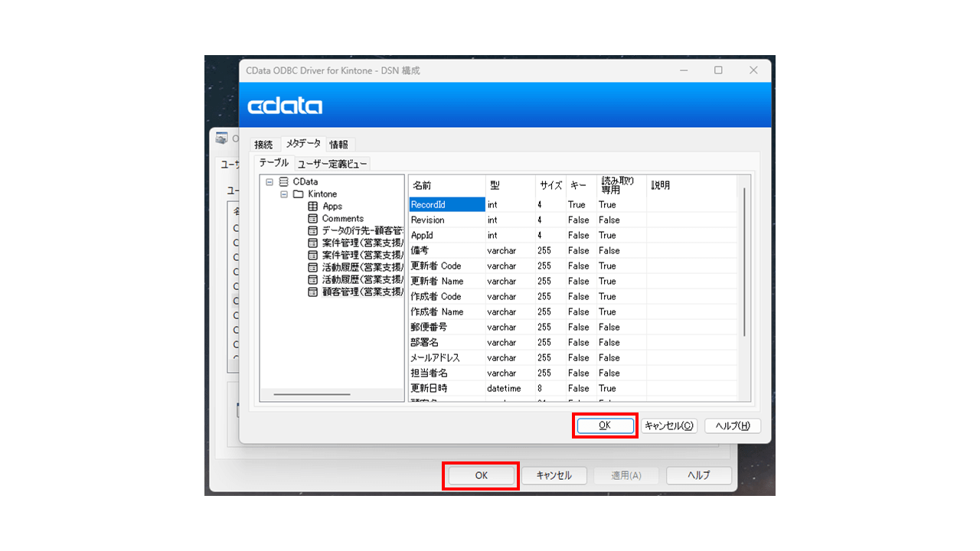
Task: Collapse the Kintone schema node
Action: pyautogui.click(x=284, y=194)
